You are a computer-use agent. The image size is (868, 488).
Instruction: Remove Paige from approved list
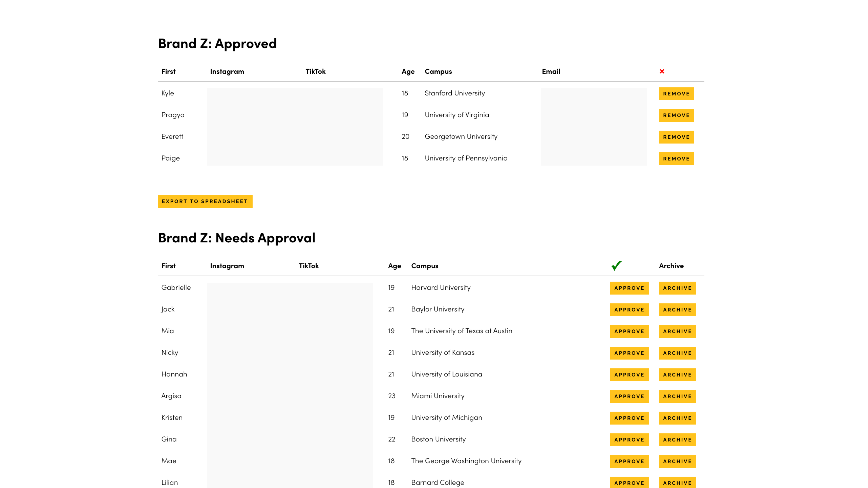(x=676, y=159)
